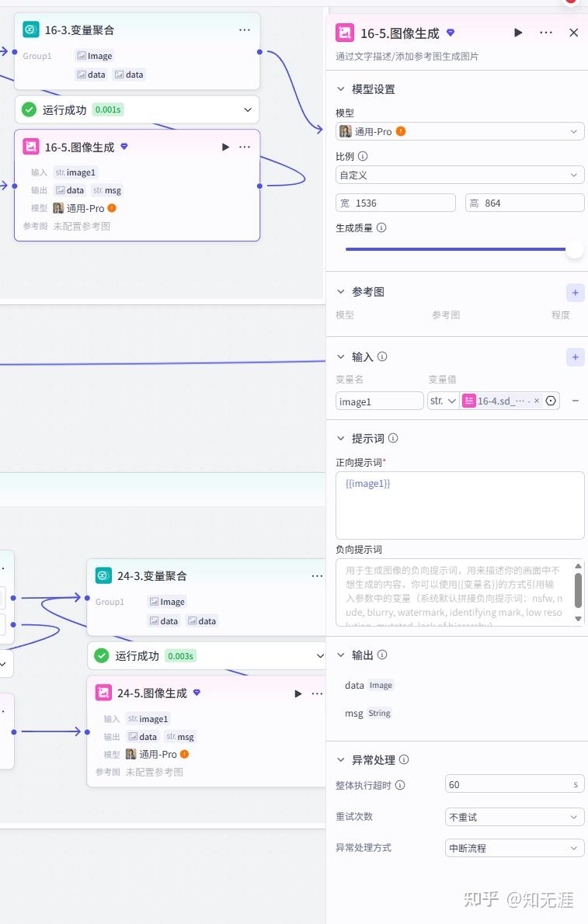Run the 16-5 image generation panel play button
Image resolution: width=588 pixels, height=924 pixels.
coord(518,33)
